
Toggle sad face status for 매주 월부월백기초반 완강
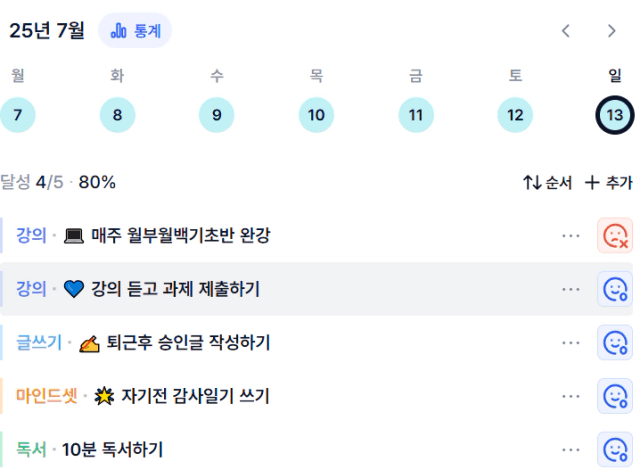click(615, 235)
